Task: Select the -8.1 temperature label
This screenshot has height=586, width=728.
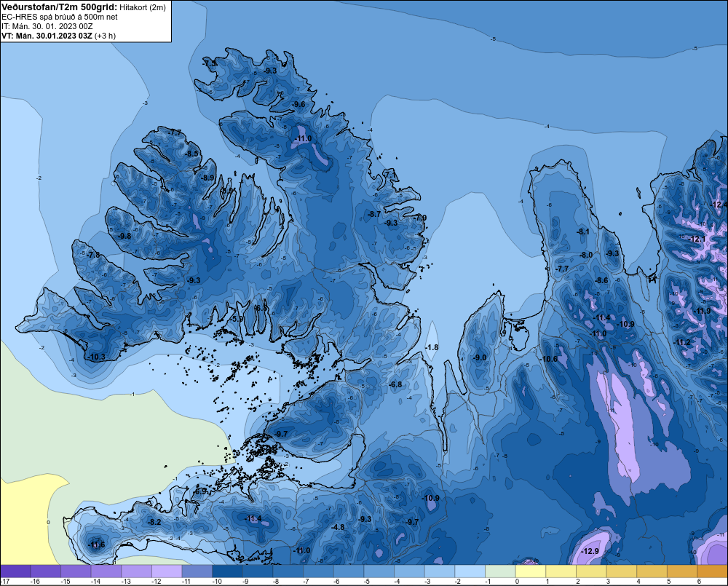Action: (x=582, y=231)
